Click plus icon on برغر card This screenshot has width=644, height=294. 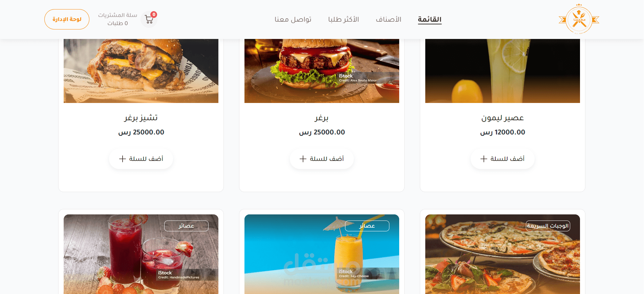coord(303,159)
